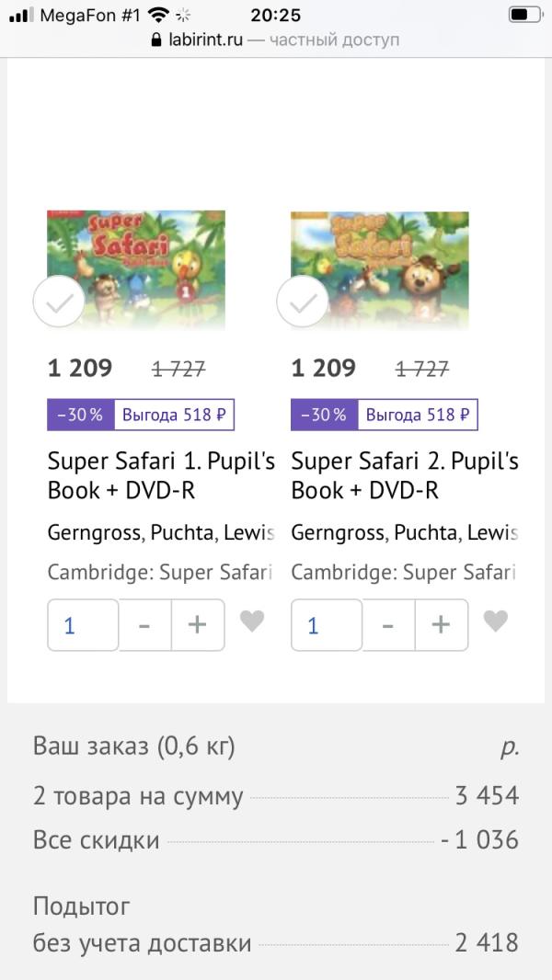
Task: Toggle selection checkmark on Super Safari 2
Action: pyautogui.click(x=303, y=302)
